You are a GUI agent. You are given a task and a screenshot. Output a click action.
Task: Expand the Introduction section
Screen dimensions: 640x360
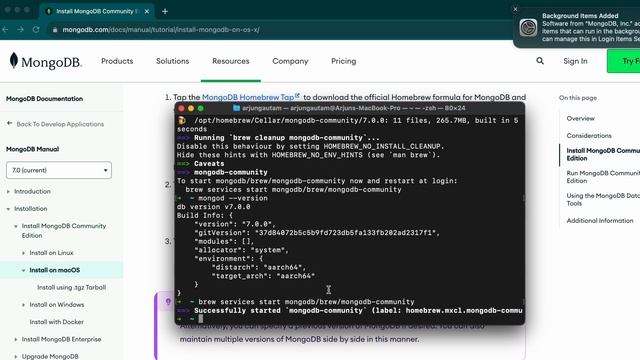pos(8,191)
